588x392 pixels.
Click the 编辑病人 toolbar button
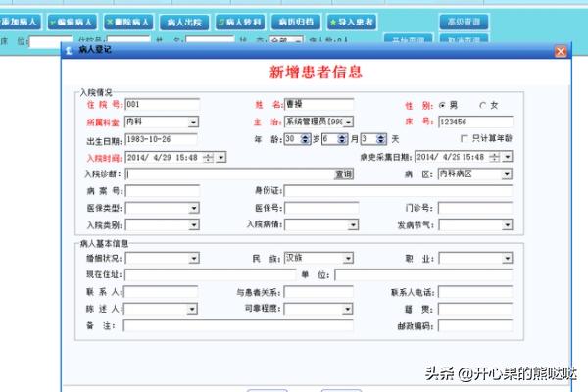(x=72, y=21)
